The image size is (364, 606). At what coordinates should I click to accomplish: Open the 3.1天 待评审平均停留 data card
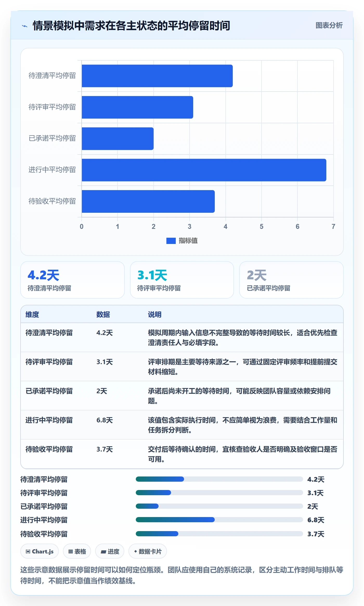(182, 280)
